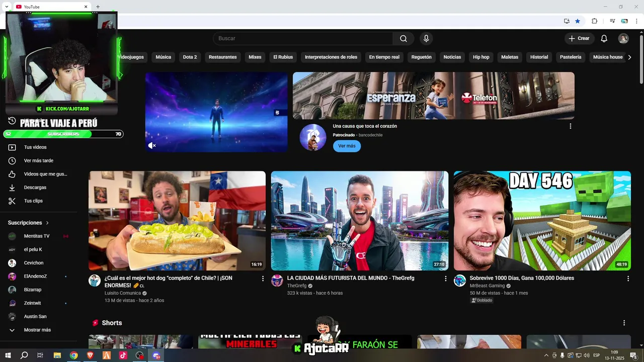Open Windows Start menu
The width and height of the screenshot is (644, 362).
click(x=8, y=355)
